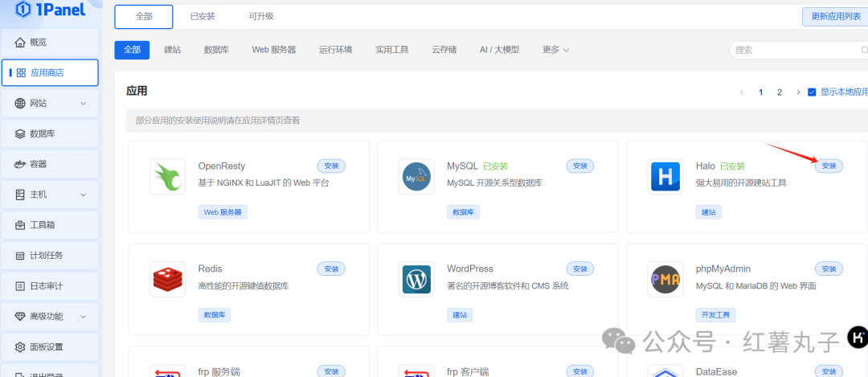This screenshot has width=868, height=377.
Task: Filter by 云存储 category
Action: point(444,50)
